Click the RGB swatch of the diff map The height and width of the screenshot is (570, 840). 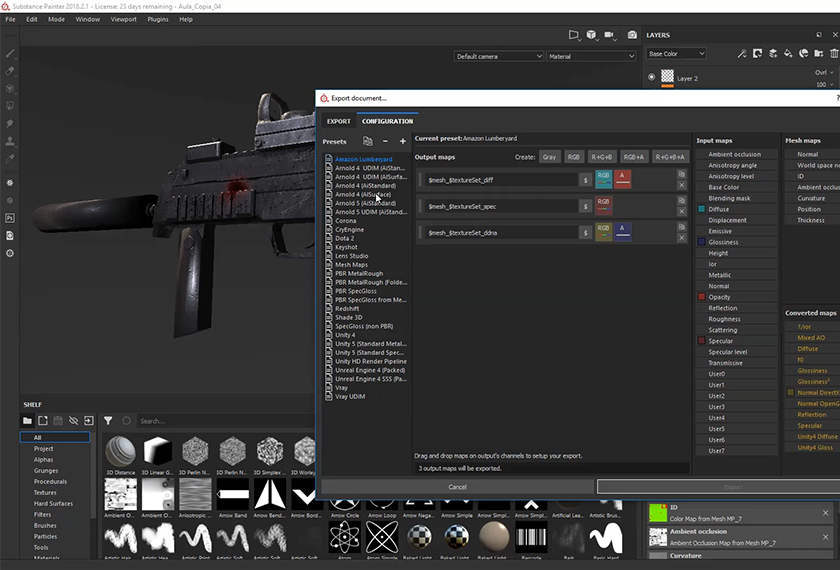[604, 178]
